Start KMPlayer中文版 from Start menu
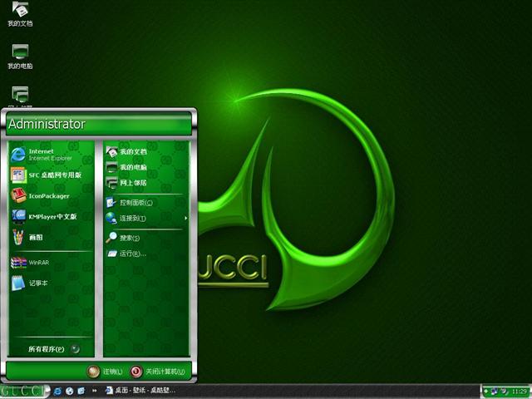532x399 pixels. [51, 216]
